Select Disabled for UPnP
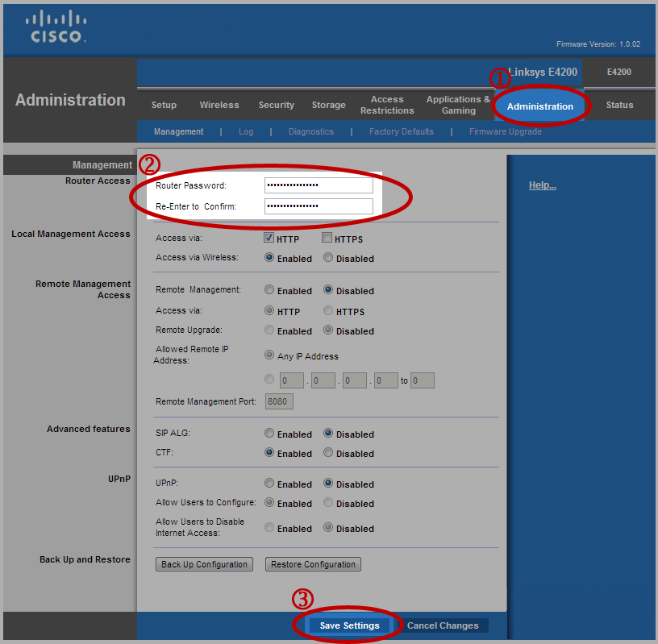The width and height of the screenshot is (658, 644). click(328, 484)
